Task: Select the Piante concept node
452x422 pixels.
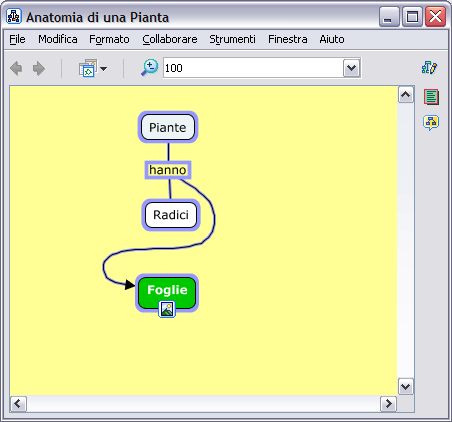Action: point(168,127)
